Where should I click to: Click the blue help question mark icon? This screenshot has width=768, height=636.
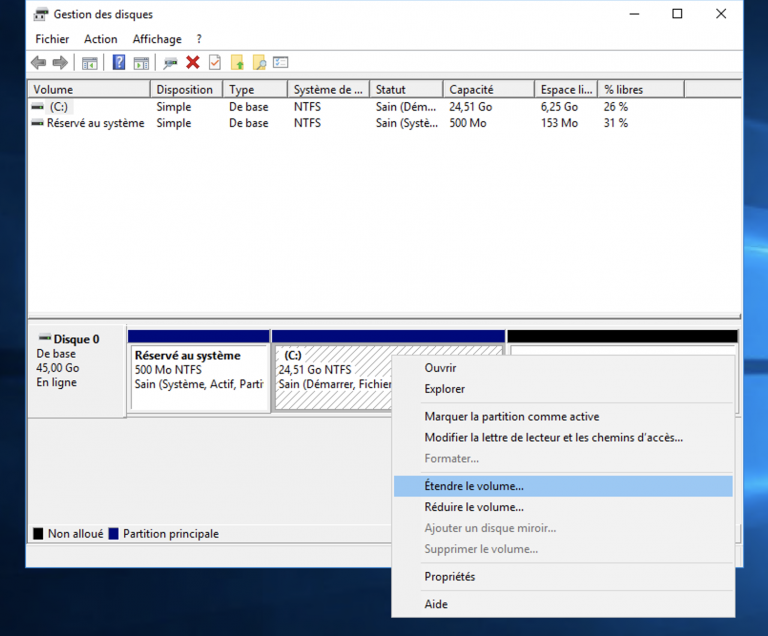click(x=119, y=63)
